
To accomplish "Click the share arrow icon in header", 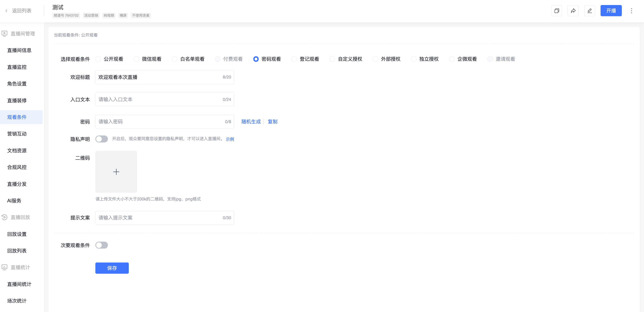I will [x=573, y=11].
